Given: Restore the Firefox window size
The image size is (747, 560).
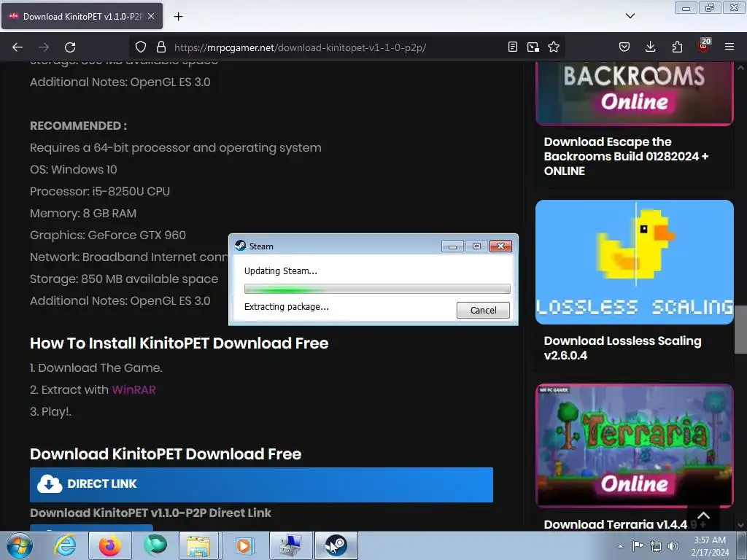Looking at the screenshot, I should click(709, 7).
